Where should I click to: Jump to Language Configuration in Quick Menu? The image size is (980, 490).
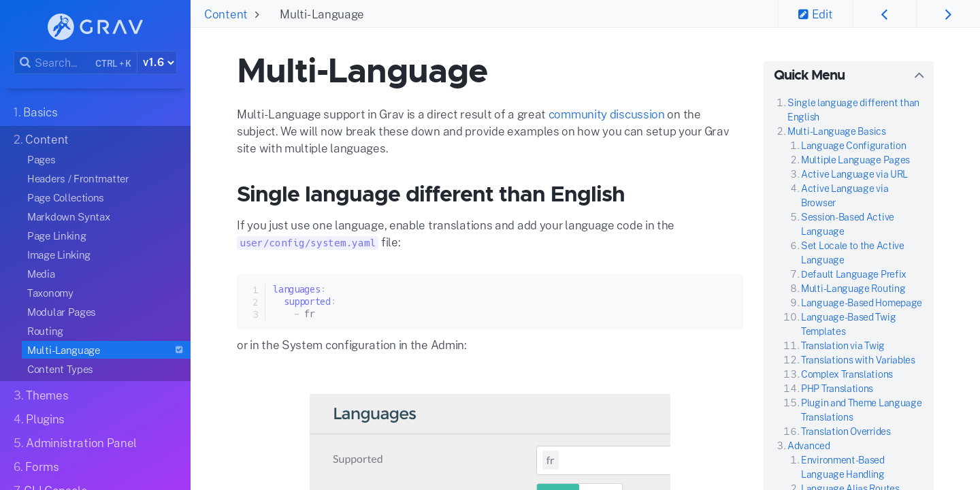(x=853, y=146)
